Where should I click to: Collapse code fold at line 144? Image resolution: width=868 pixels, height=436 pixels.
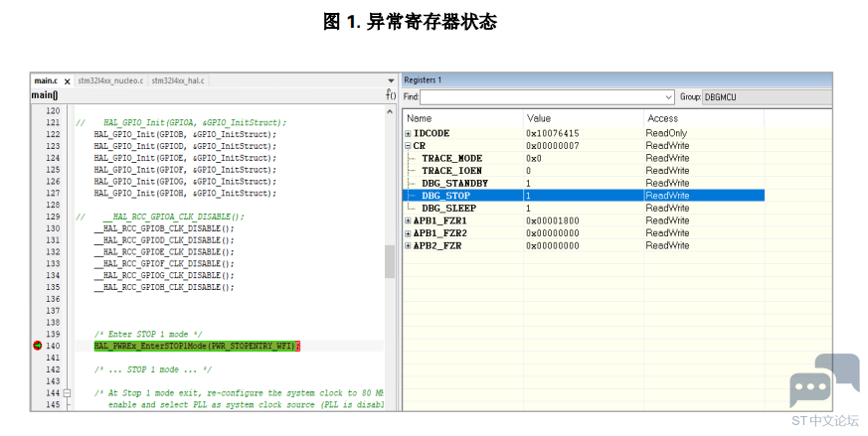(67, 393)
